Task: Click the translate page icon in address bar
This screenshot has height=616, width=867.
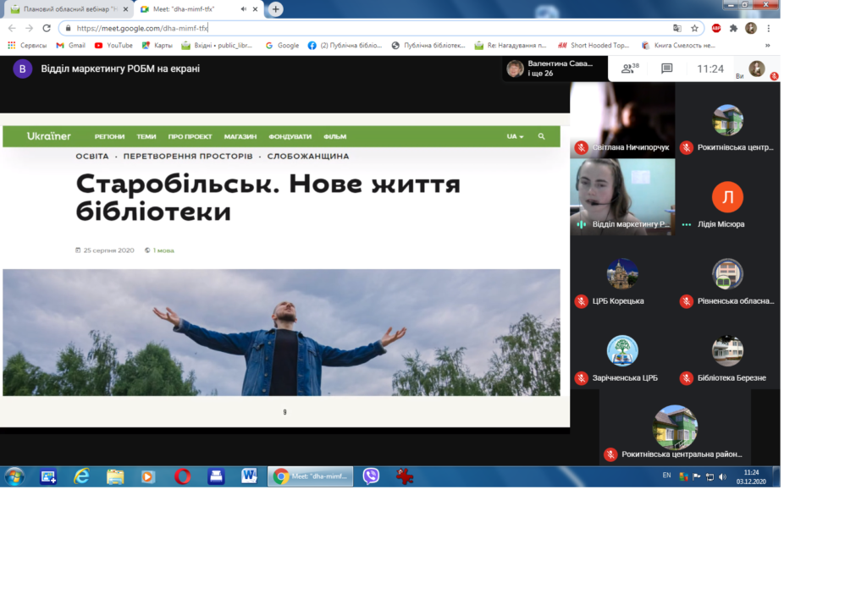Action: click(x=676, y=28)
